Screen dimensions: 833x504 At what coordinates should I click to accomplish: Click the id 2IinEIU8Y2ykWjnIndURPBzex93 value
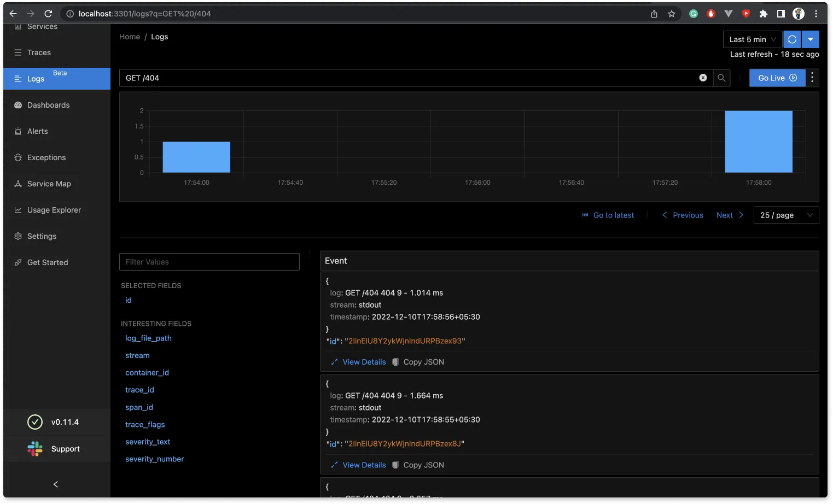click(405, 341)
